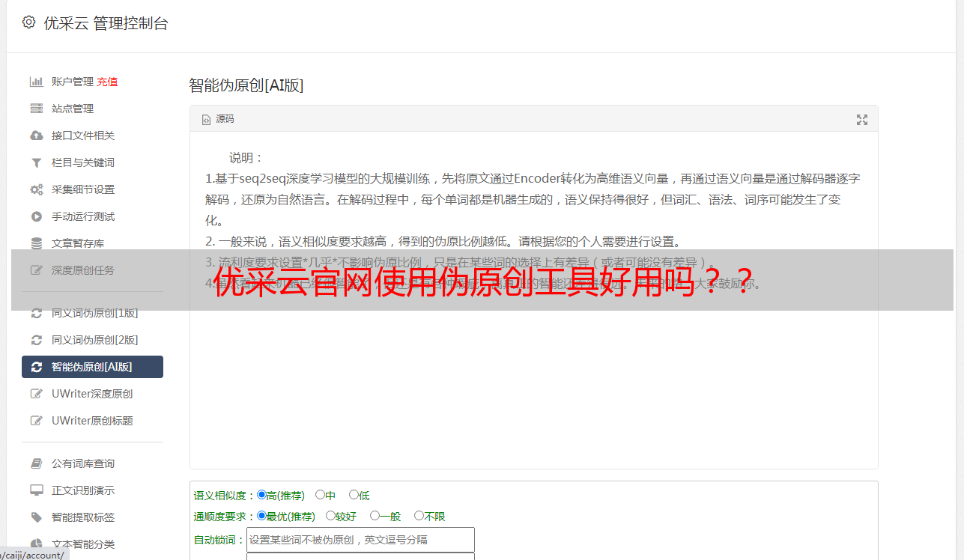Click the database icon for 文章暂存库
The height and width of the screenshot is (560, 964).
36,243
